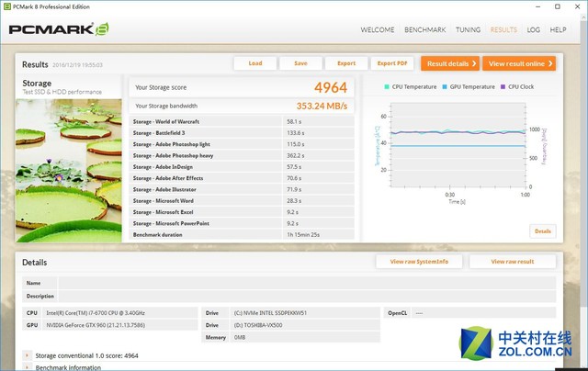This screenshot has height=371, width=588.
Task: Click Export PDF button
Action: (392, 63)
